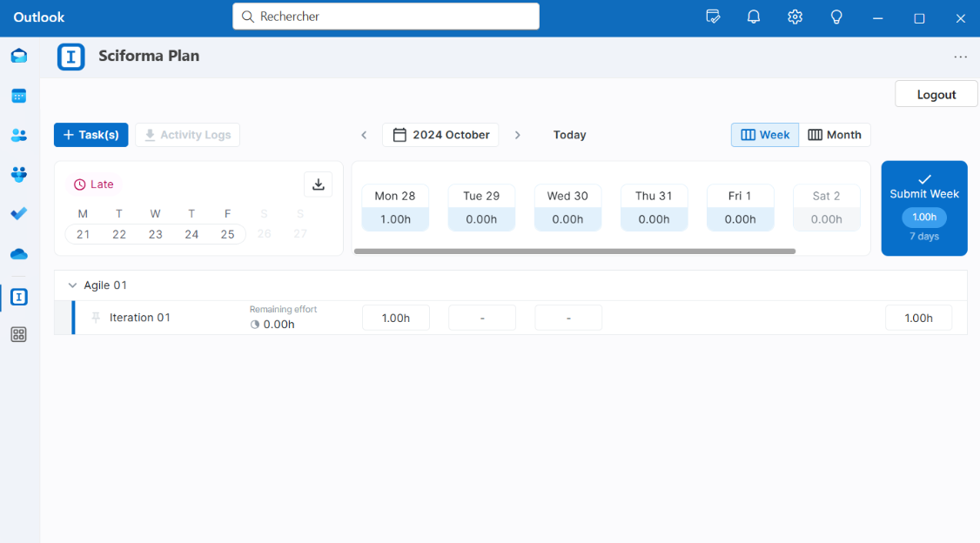Open the People contacts icon
This screenshot has width=980, height=543.
click(18, 135)
